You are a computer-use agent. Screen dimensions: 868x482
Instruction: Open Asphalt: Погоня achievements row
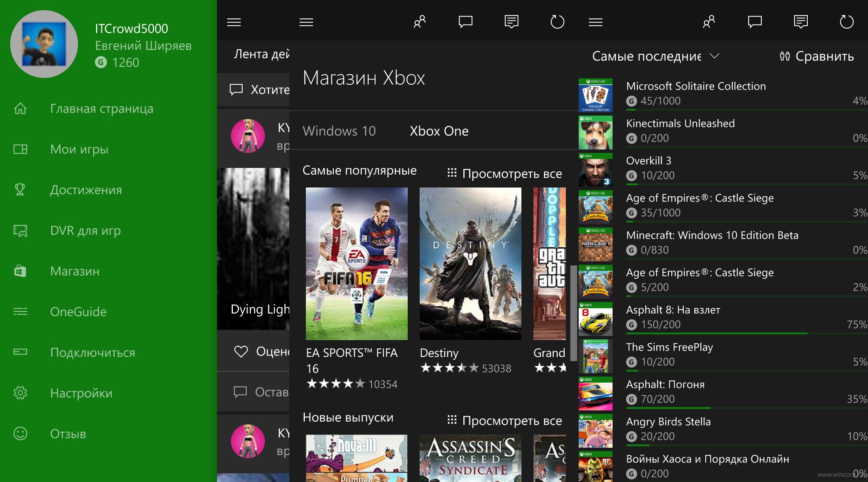point(723,393)
